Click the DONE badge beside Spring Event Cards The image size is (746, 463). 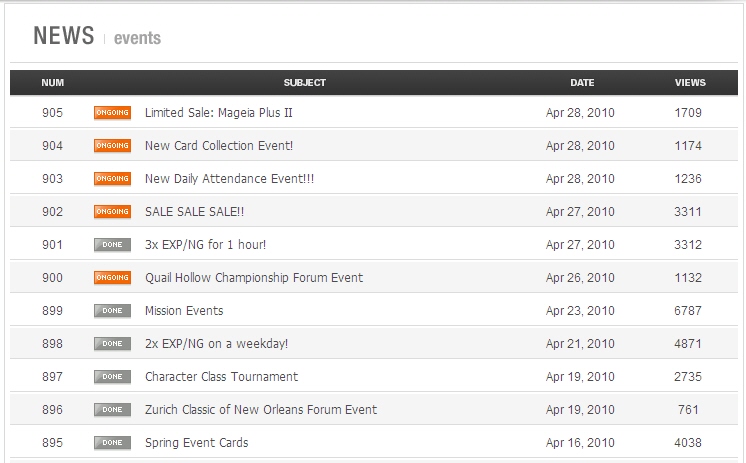[112, 443]
